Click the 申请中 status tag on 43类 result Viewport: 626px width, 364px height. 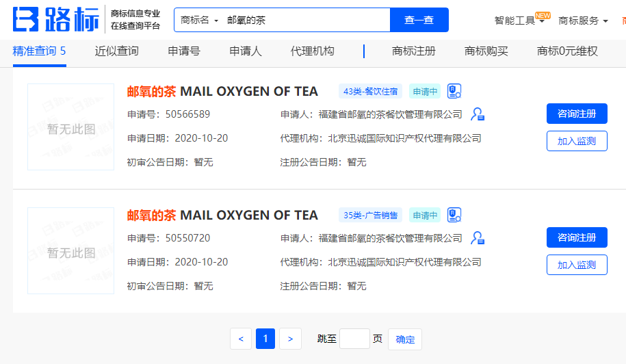pyautogui.click(x=425, y=92)
